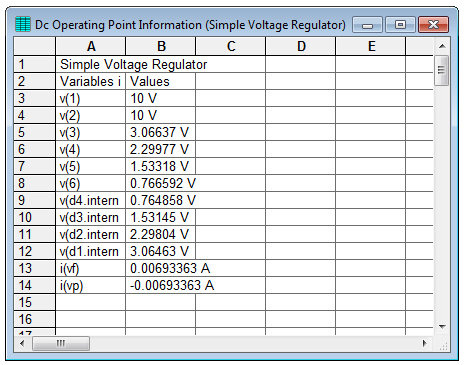Select the i(vf) cell
This screenshot has width=464, height=365.
pyautogui.click(x=91, y=268)
